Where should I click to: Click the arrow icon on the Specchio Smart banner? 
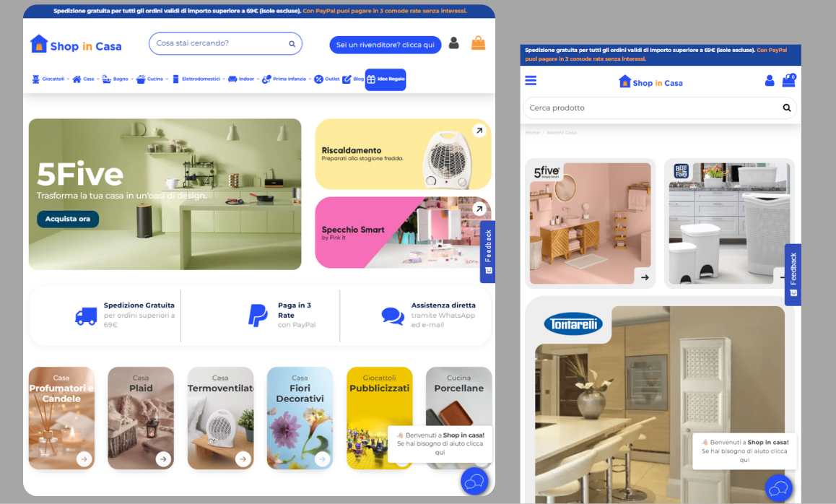click(x=479, y=209)
